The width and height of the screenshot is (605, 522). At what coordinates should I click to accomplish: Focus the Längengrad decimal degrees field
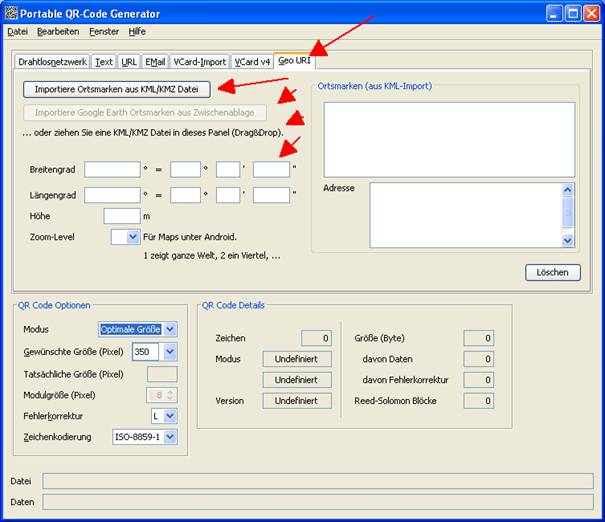112,195
